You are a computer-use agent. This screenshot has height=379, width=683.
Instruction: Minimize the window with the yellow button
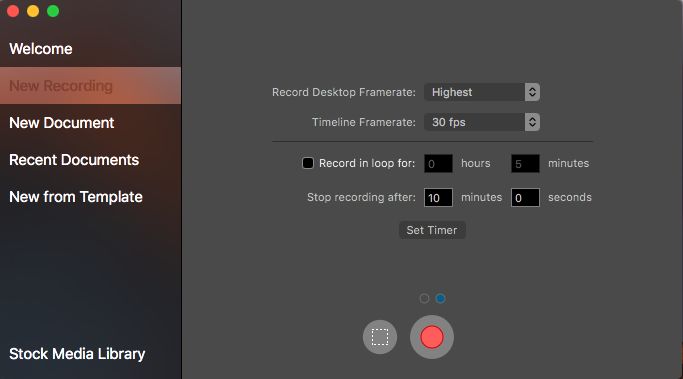(33, 11)
